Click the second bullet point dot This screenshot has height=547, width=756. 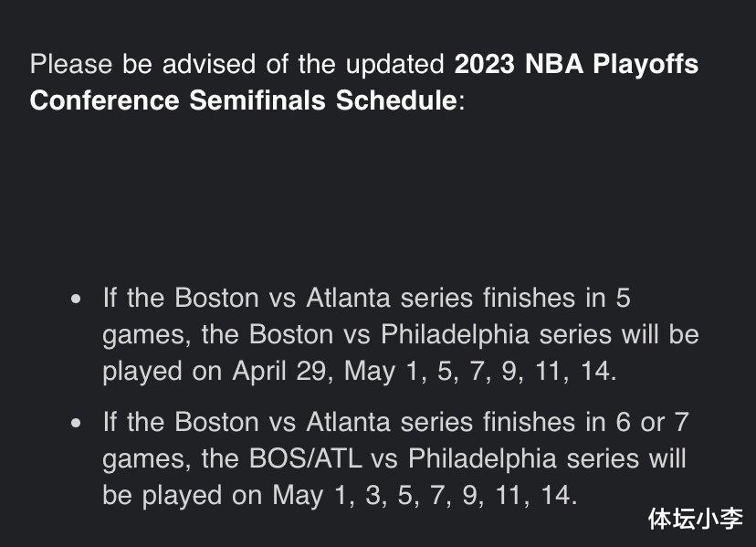coord(76,423)
